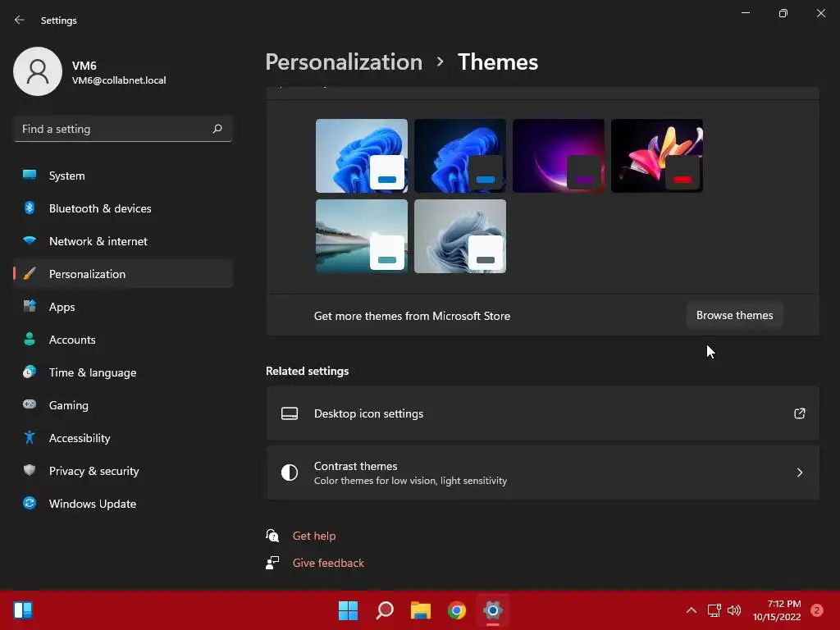Apply the Sunrise lake landscape theme
Screen dimensions: 840x630
click(x=362, y=236)
